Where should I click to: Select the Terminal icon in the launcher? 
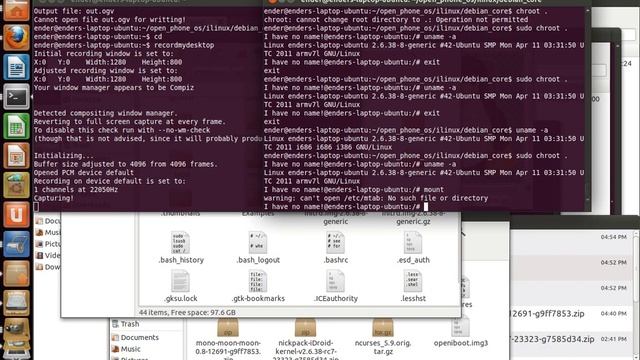click(x=16, y=97)
